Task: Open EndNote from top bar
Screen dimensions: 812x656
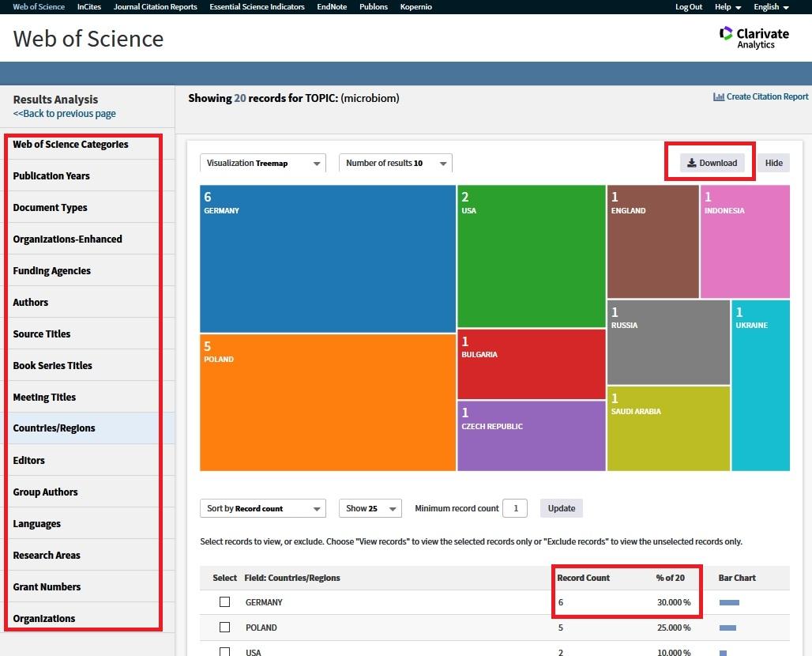Action: point(332,7)
